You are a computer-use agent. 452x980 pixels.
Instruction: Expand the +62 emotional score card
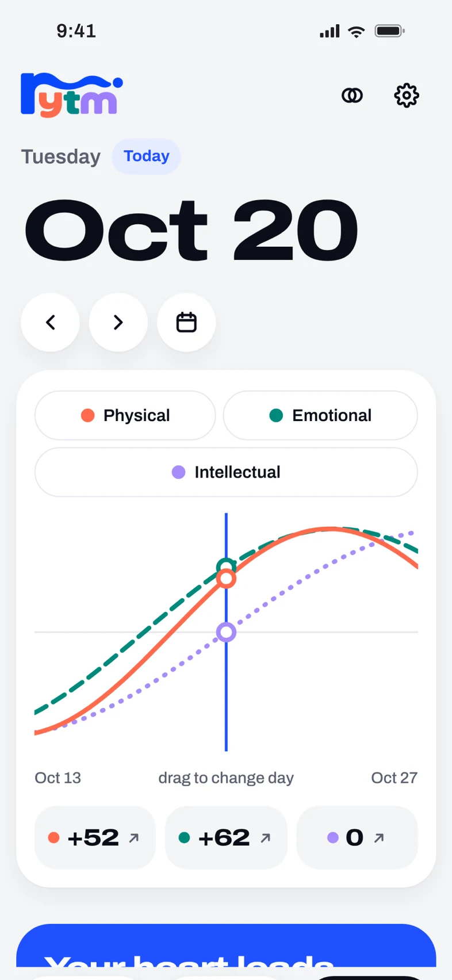226,837
